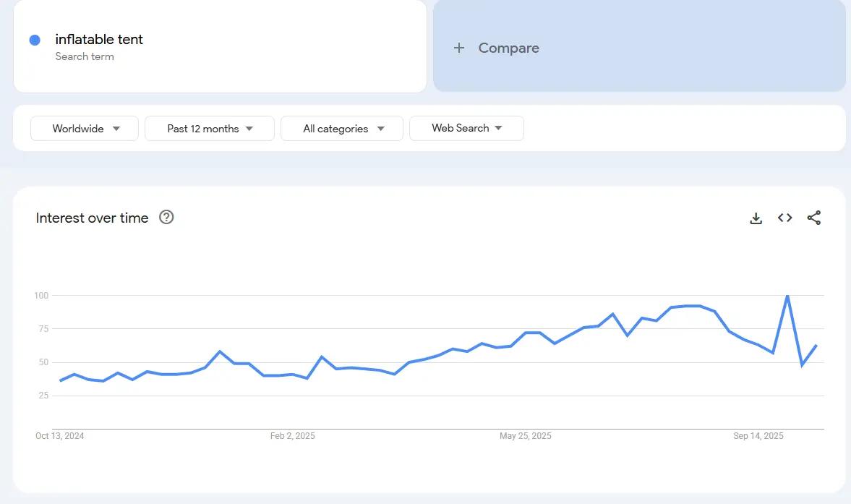Click the chart peak at value 100

(x=787, y=296)
